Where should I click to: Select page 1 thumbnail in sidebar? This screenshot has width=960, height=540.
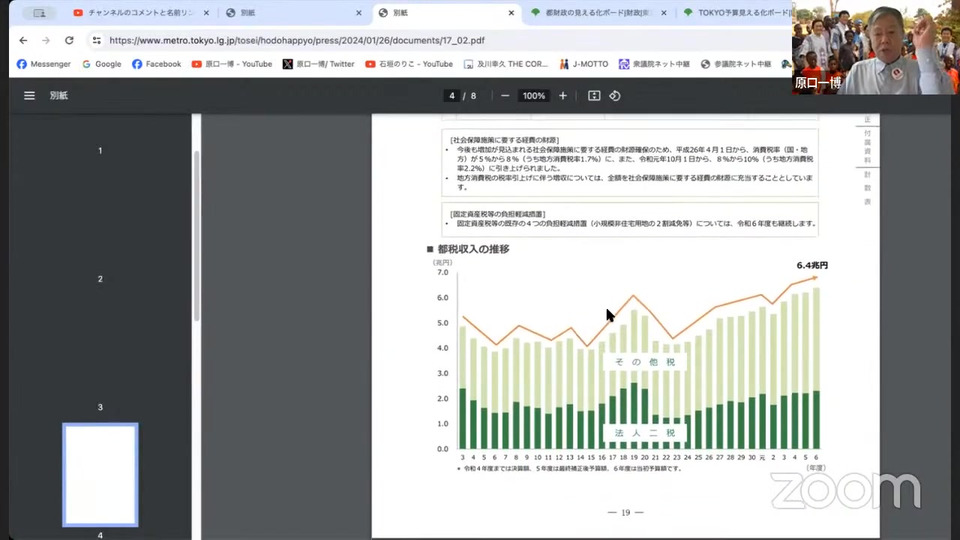[x=100, y=151]
